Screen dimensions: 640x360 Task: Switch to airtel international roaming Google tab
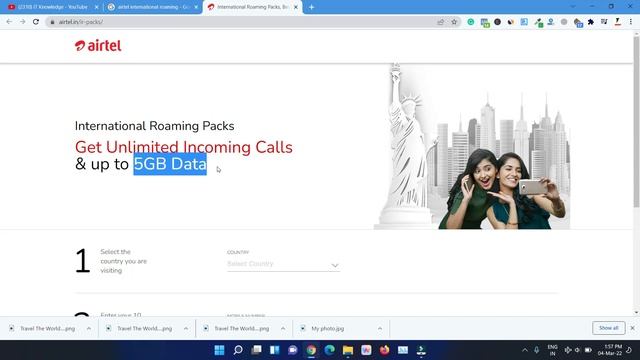pos(153,7)
